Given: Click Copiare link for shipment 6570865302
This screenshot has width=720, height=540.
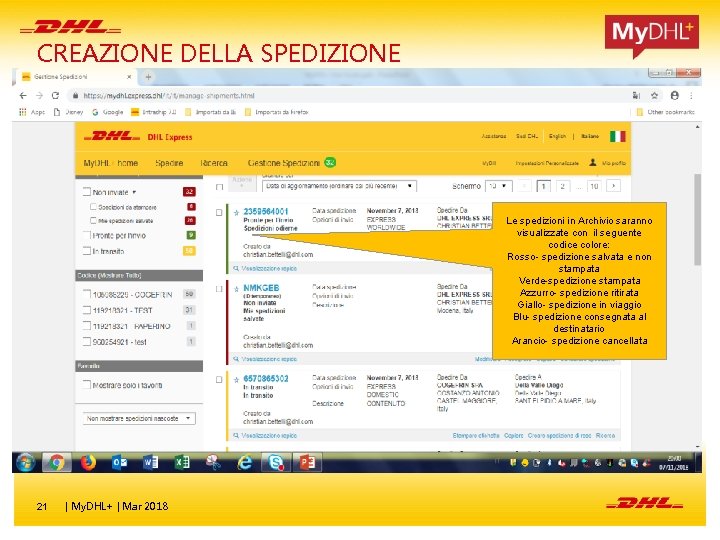Looking at the screenshot, I should coord(513,435).
